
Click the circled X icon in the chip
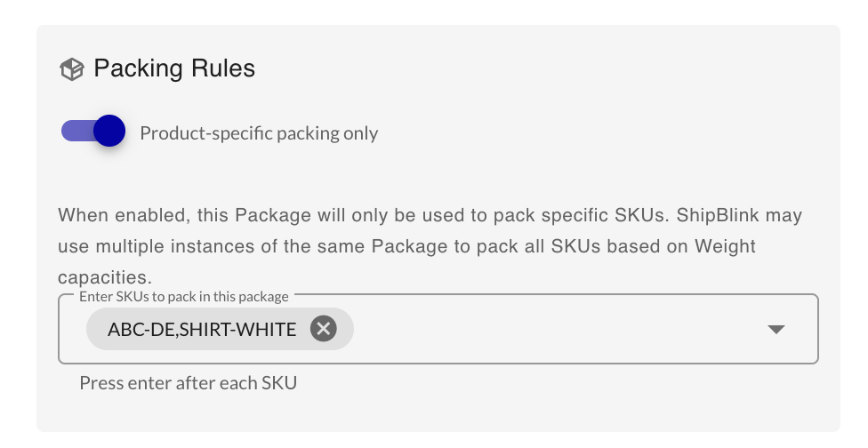(x=323, y=330)
